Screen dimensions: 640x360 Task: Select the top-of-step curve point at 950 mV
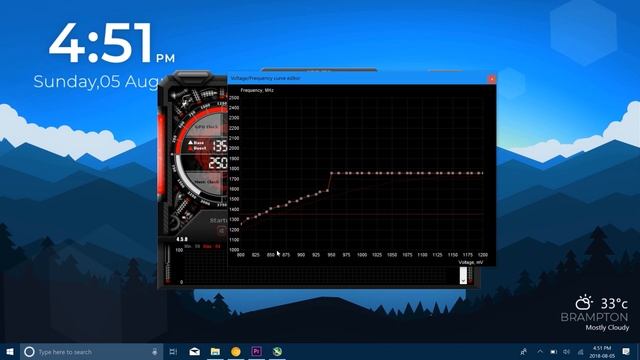(331, 173)
